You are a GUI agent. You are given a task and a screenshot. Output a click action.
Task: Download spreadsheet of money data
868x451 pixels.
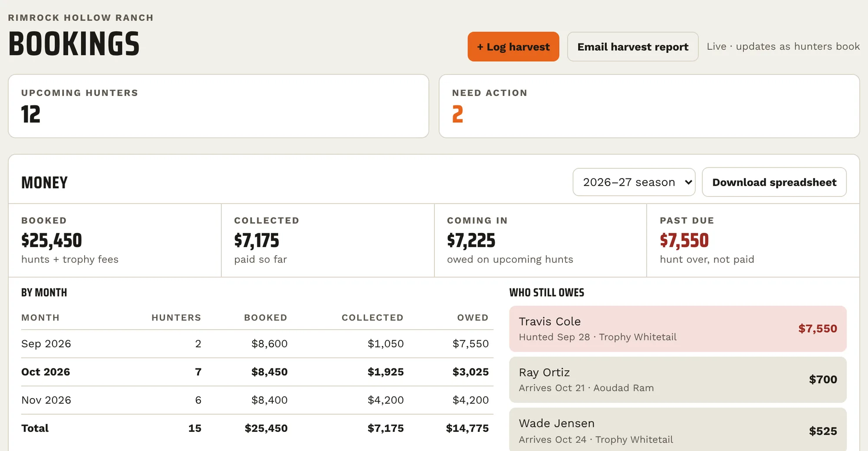click(774, 182)
